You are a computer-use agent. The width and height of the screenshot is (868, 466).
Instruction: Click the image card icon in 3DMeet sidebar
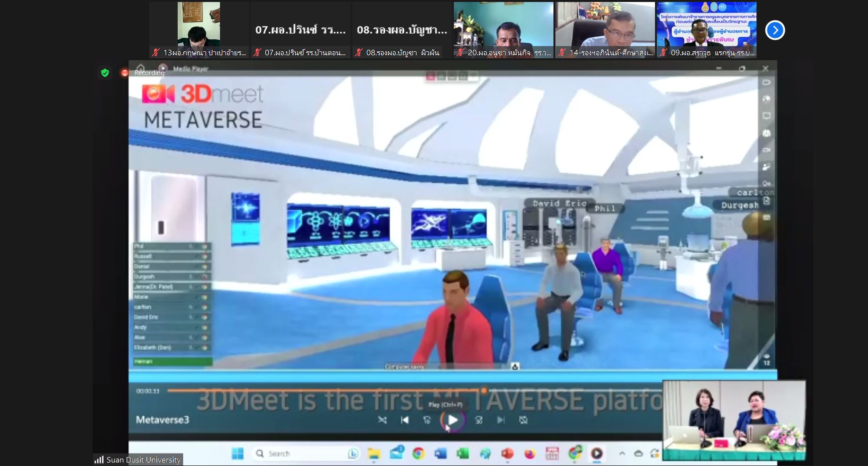point(766,218)
